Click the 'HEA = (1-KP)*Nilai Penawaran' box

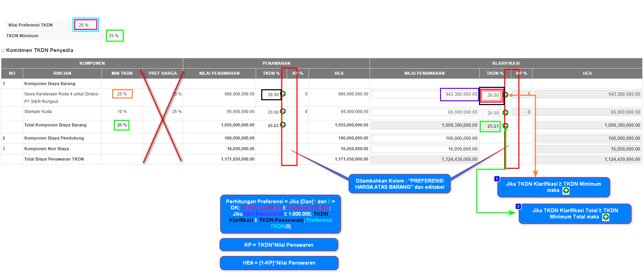coord(279,263)
